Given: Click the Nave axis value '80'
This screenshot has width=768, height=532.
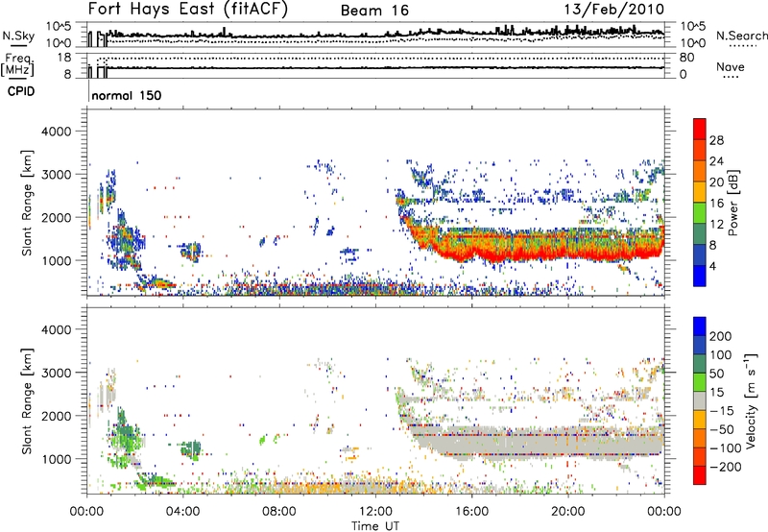Looking at the screenshot, I should (x=686, y=58).
